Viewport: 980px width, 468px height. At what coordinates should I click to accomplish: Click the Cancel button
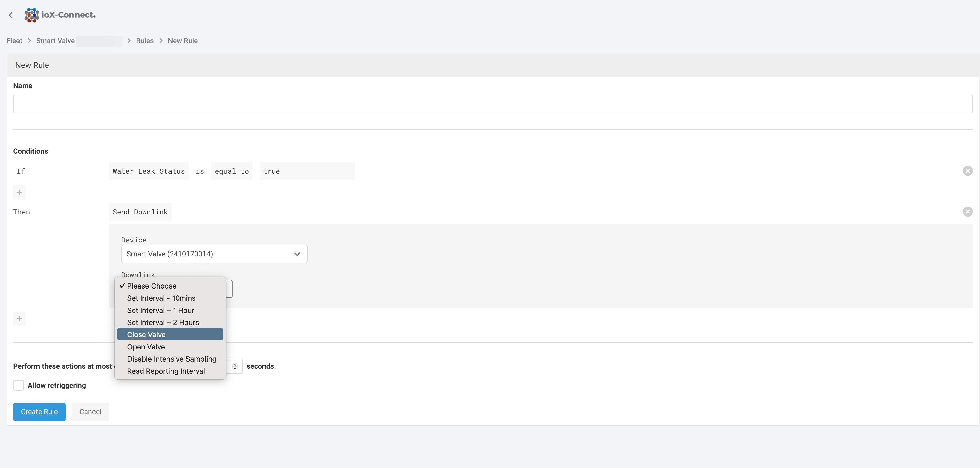(x=90, y=412)
